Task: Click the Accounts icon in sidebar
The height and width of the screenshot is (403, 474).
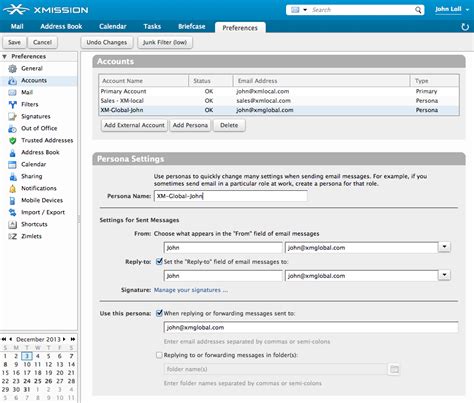Action: 12,81
